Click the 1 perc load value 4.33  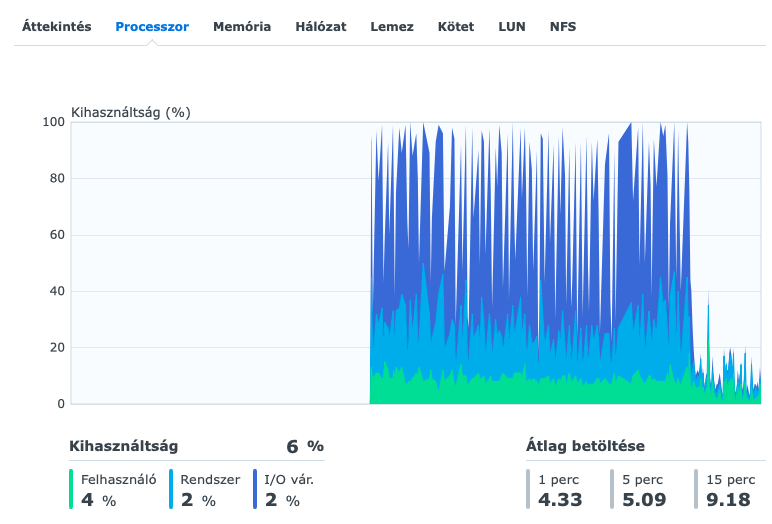(560, 500)
